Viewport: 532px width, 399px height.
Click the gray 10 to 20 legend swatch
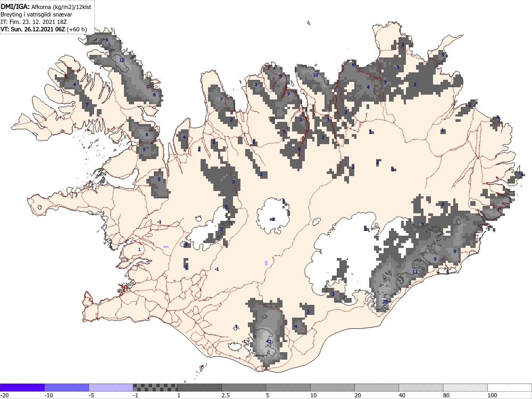click(332, 387)
